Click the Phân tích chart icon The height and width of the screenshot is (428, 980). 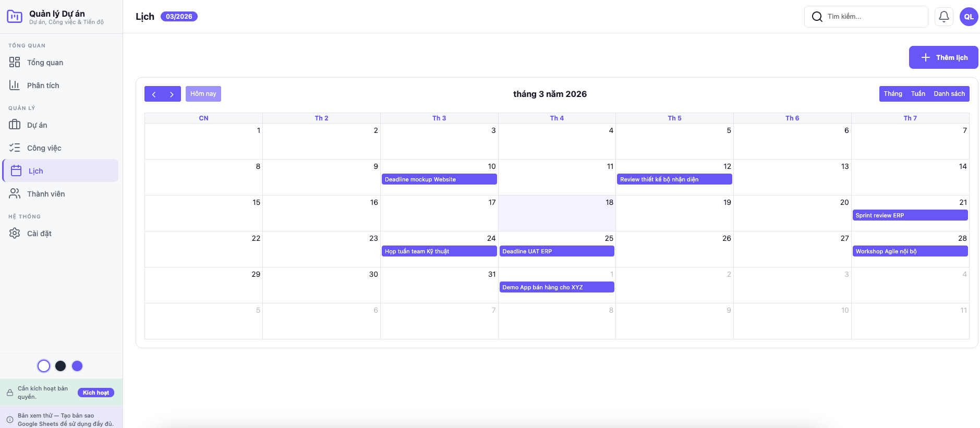pyautogui.click(x=15, y=85)
